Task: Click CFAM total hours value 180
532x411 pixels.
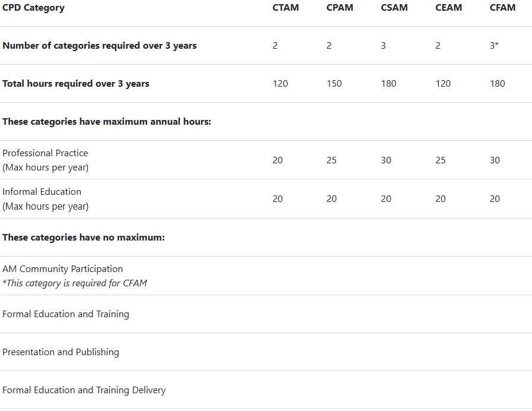Action: coord(498,84)
